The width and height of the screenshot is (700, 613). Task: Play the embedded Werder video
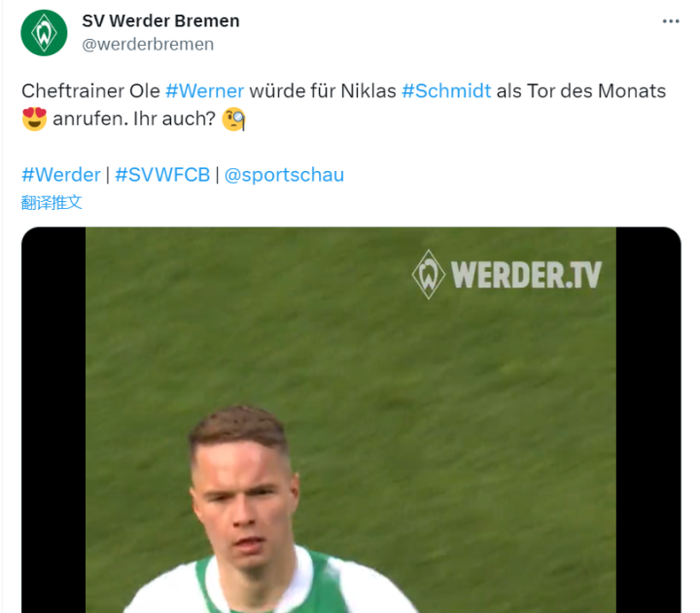point(351,420)
